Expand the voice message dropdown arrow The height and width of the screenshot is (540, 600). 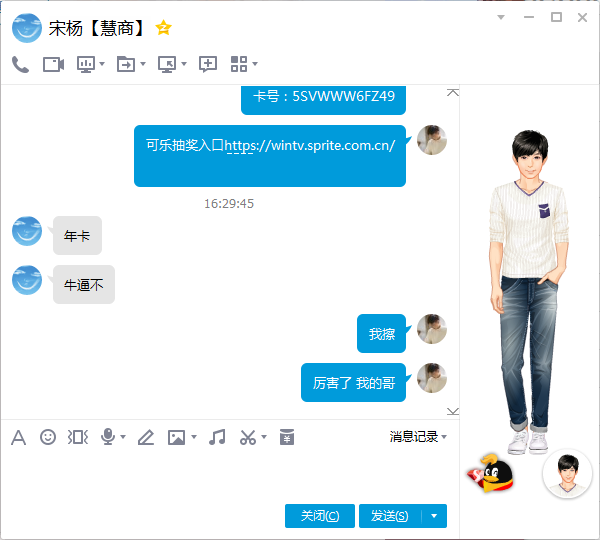[123, 437]
